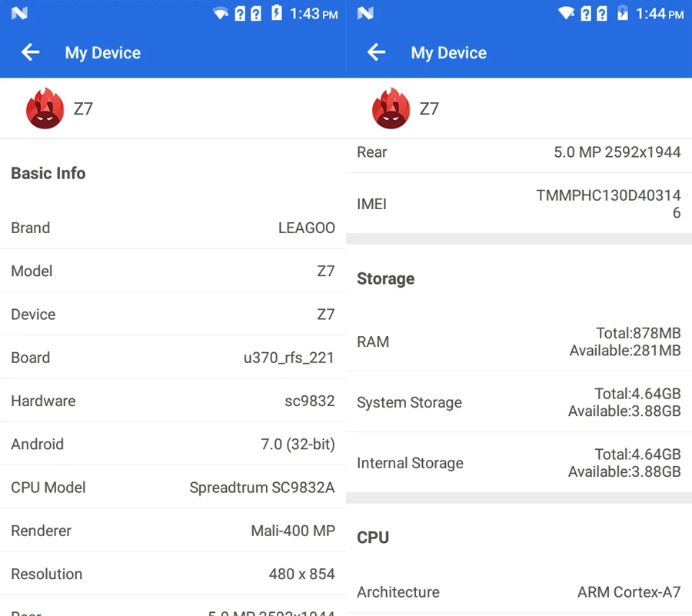Viewport: 692px width, 616px height.
Task: Tap battery icon in right status bar
Action: tap(622, 13)
